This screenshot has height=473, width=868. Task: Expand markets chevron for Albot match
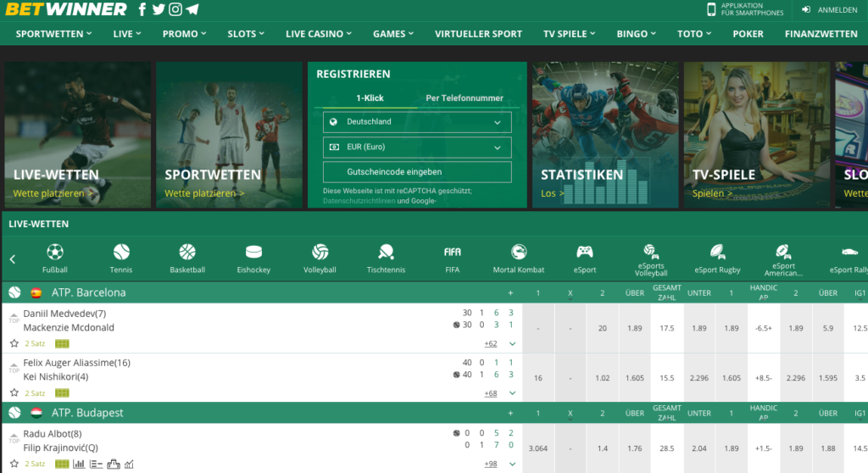(x=512, y=465)
